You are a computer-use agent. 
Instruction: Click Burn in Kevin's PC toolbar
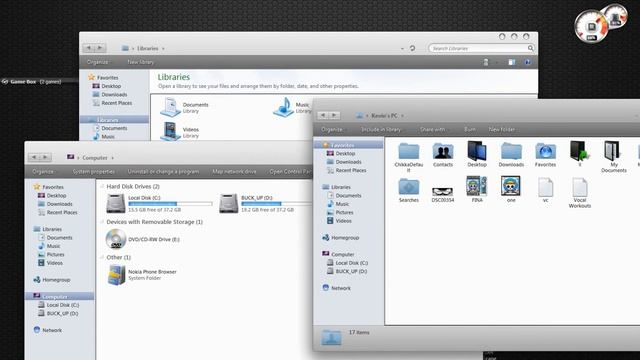(469, 129)
